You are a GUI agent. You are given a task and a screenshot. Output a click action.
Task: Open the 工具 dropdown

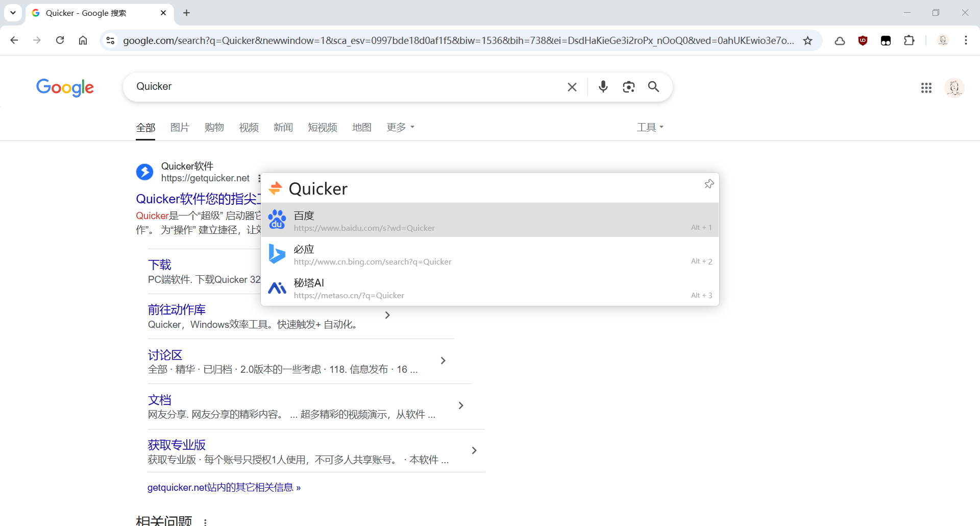click(650, 127)
